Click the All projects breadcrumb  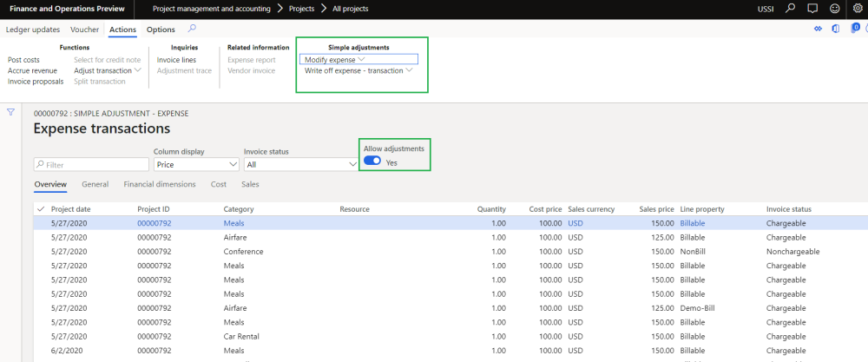[x=351, y=9]
